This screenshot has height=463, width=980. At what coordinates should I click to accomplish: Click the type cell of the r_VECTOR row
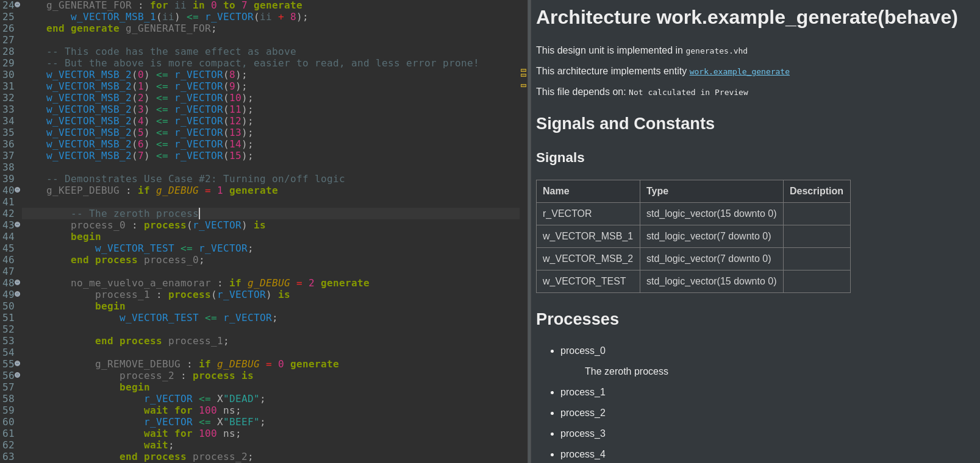click(711, 214)
